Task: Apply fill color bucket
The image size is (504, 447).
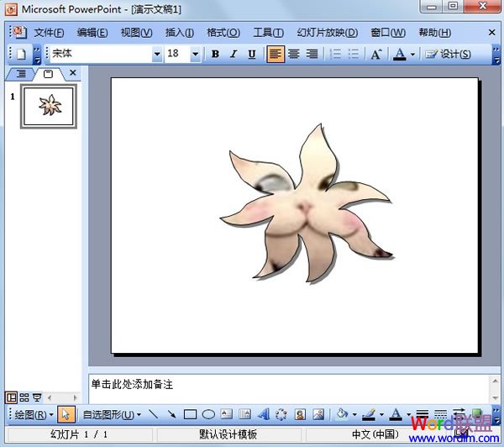Action: tap(342, 414)
